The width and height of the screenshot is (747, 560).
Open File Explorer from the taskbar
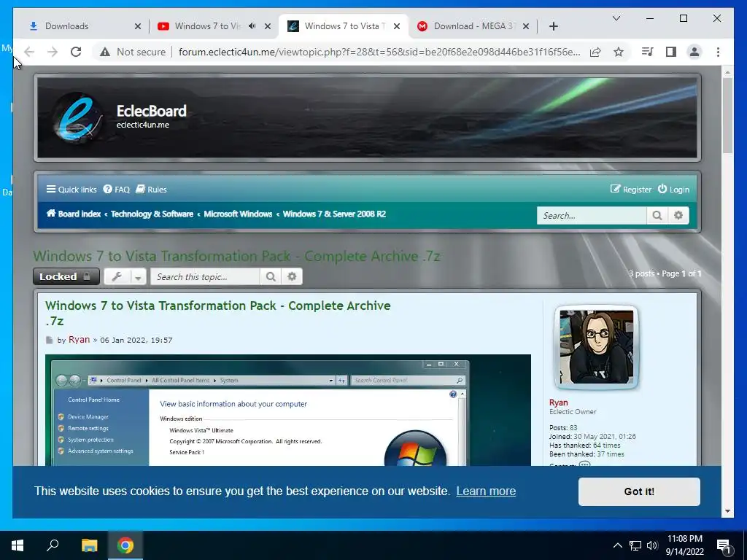[89, 545]
